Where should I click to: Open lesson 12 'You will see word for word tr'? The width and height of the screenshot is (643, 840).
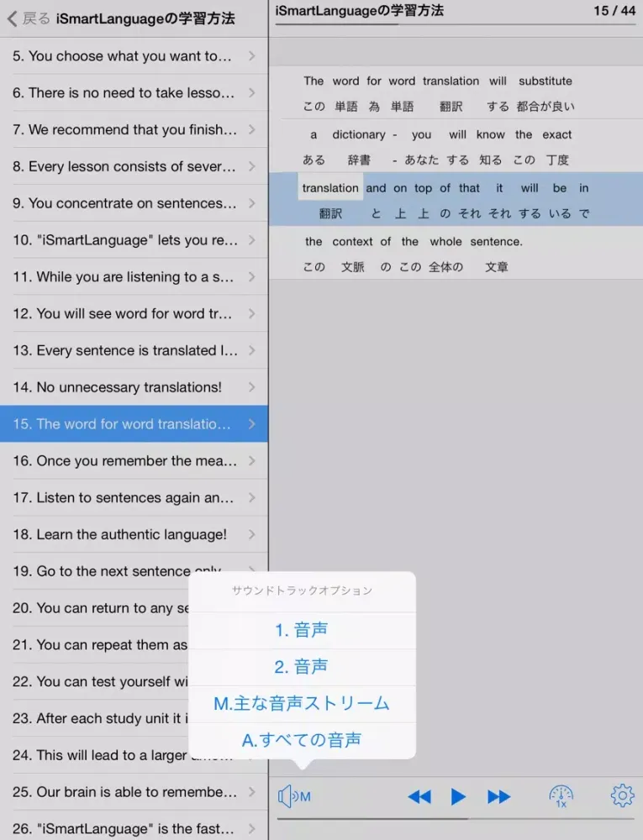pos(134,313)
